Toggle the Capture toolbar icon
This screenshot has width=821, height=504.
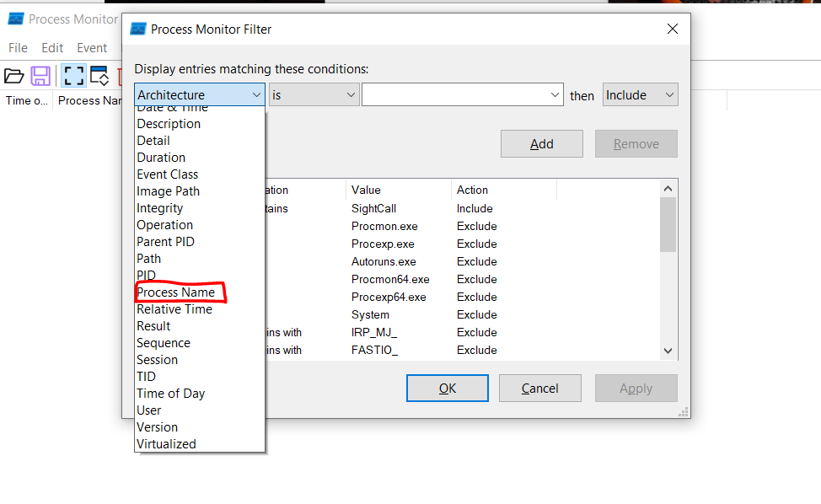73,76
